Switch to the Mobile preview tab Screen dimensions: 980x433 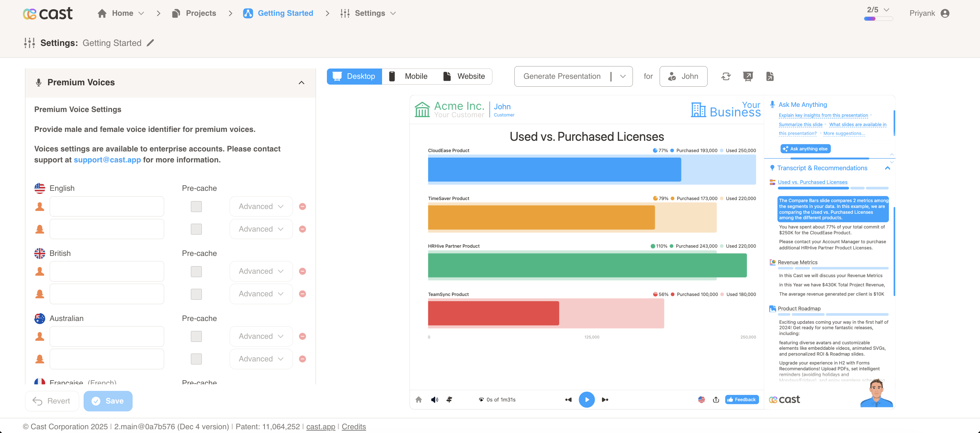tap(408, 76)
